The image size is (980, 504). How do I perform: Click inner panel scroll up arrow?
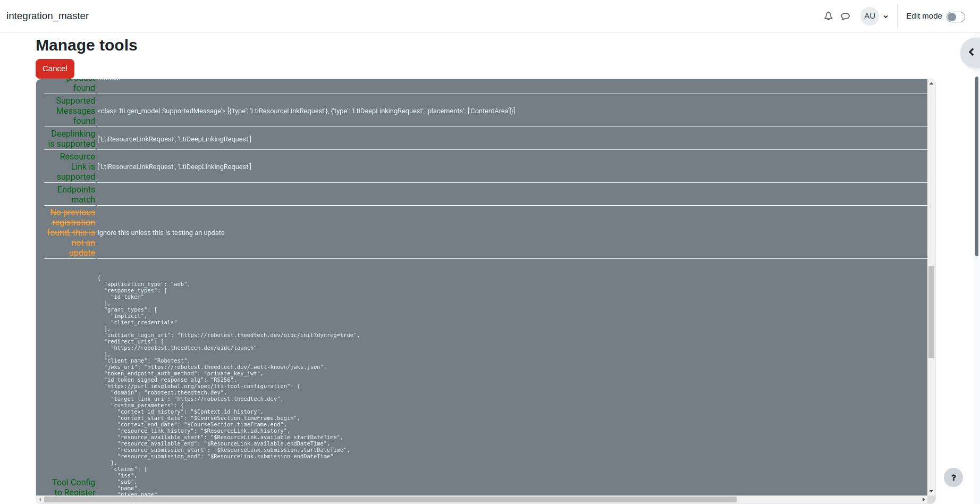click(x=931, y=83)
